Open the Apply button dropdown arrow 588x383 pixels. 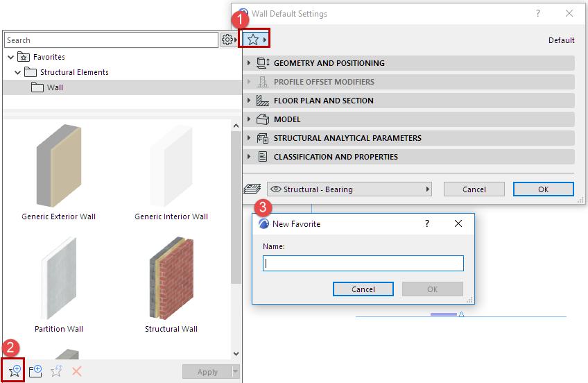click(x=236, y=371)
